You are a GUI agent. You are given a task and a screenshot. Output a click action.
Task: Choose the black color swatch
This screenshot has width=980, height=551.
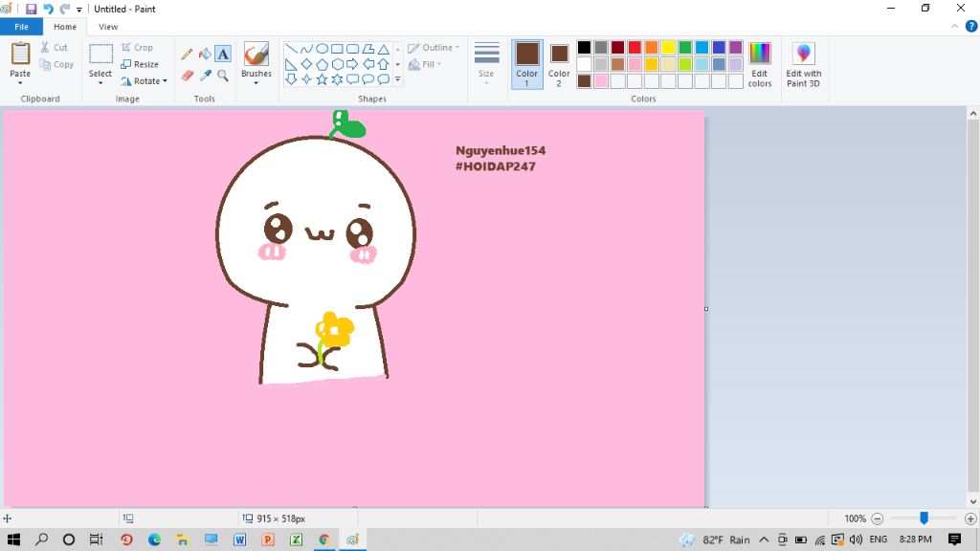click(584, 48)
